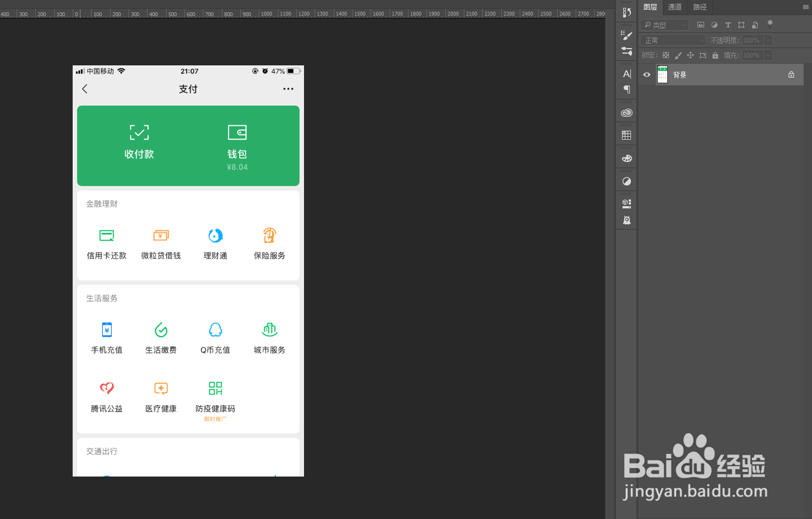Switch to the 路径 tab
This screenshot has width=812, height=519.
click(700, 7)
